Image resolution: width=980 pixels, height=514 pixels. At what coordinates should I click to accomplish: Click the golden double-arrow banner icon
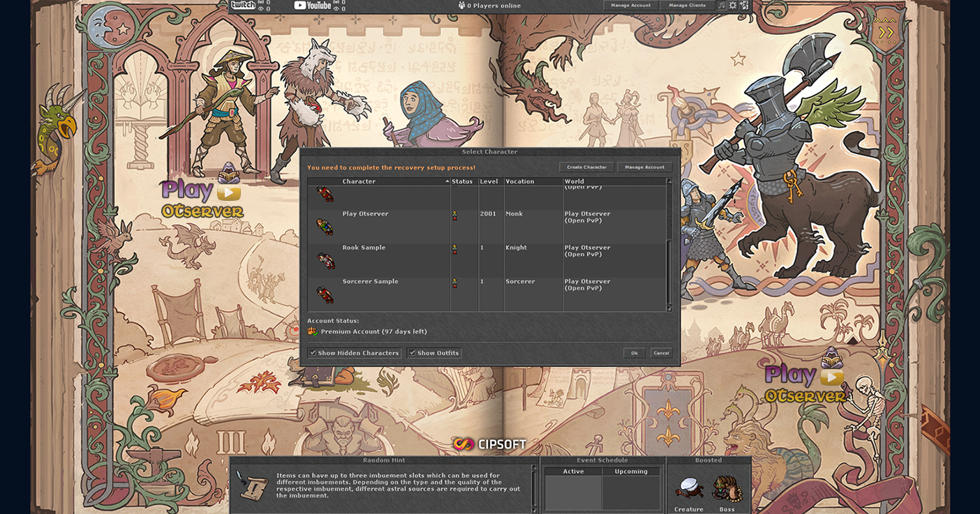pyautogui.click(x=886, y=32)
